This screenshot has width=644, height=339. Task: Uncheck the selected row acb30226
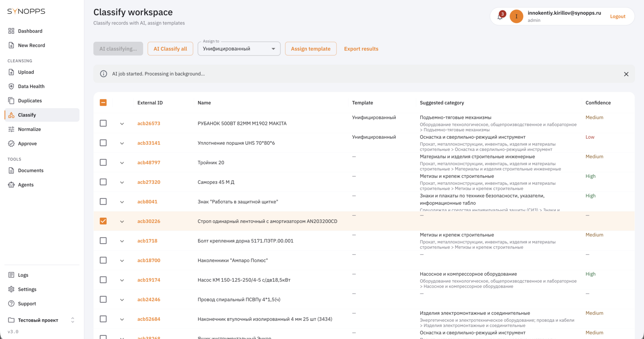click(x=103, y=221)
